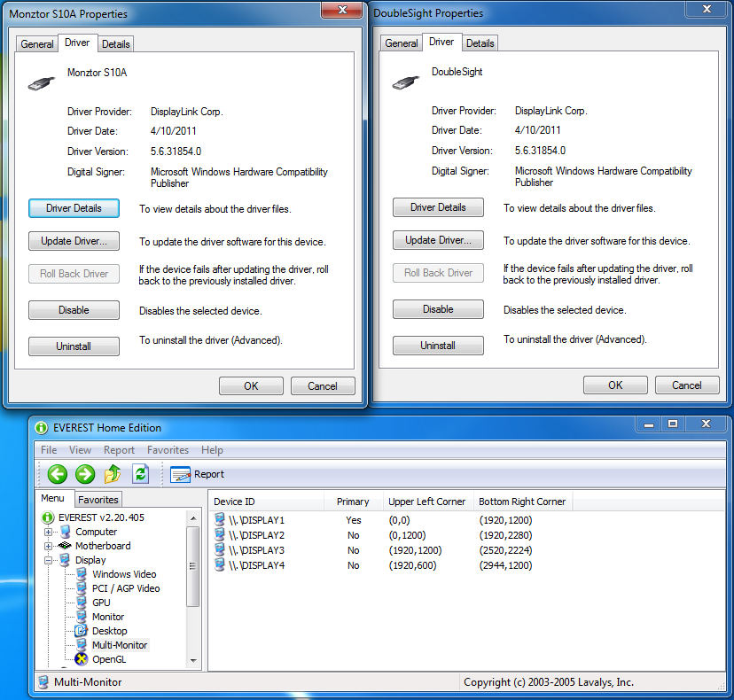
Task: Click the tree scrollbar down arrow
Action: click(193, 660)
